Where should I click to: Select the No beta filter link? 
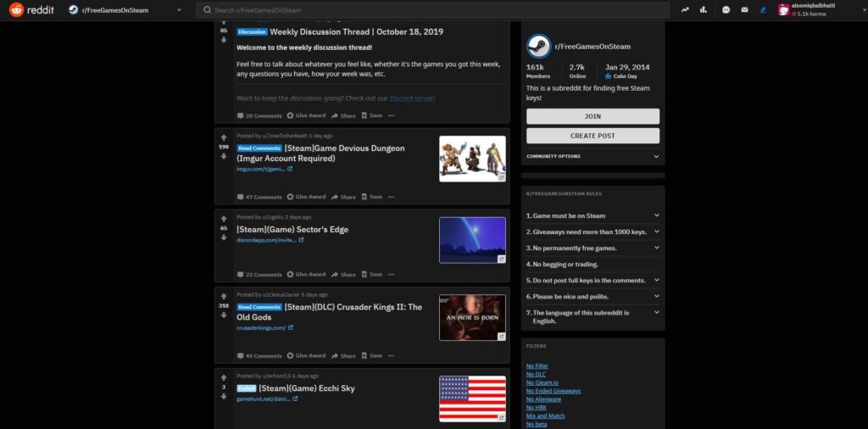pyautogui.click(x=537, y=424)
